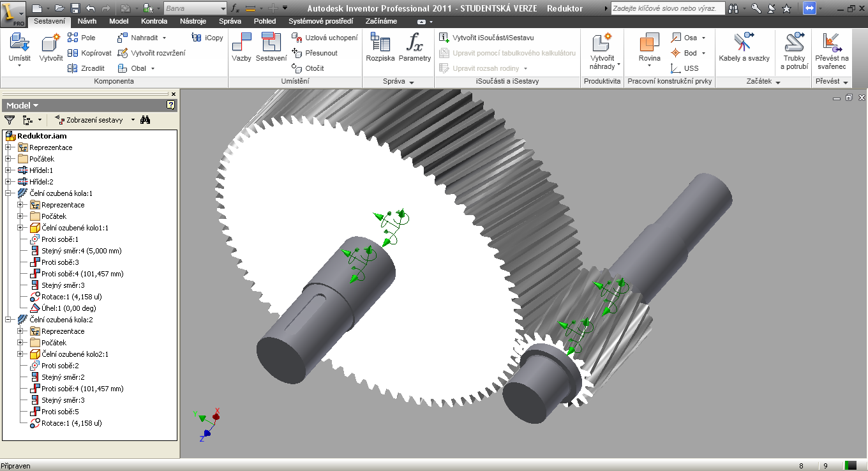
Task: Click the Přesunout button
Action: (x=315, y=53)
